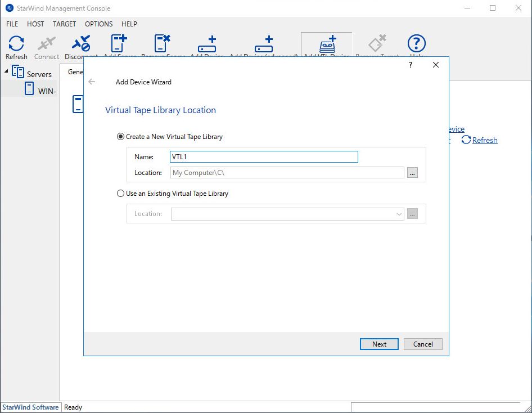The image size is (532, 413).
Task: Click the Add VTL Device icon
Action: tap(327, 44)
